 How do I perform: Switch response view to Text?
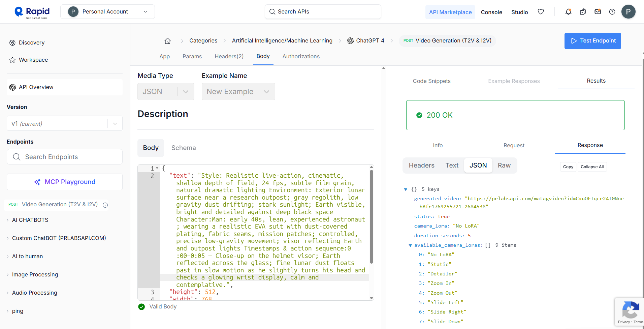452,165
